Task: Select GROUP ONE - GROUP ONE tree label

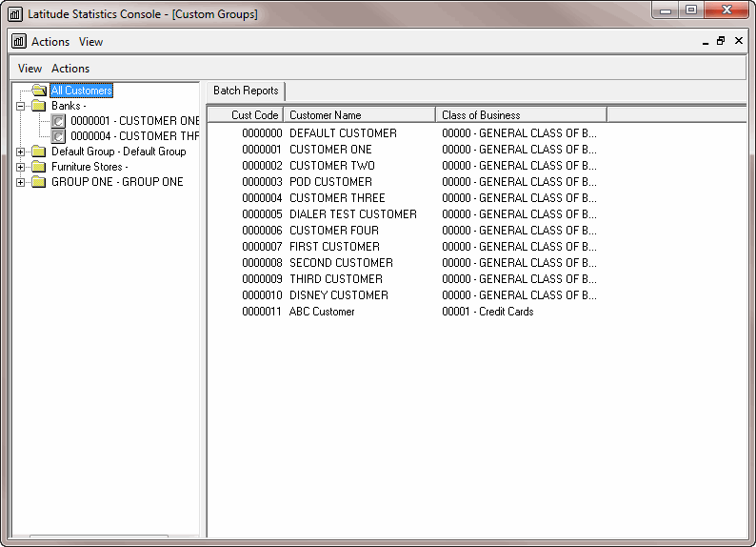Action: 117,182
